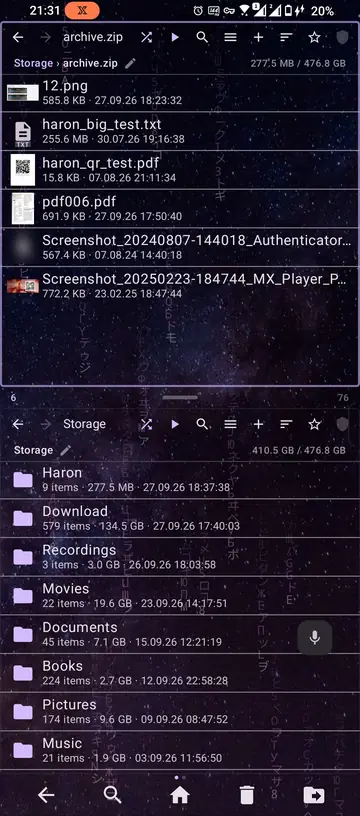Tap Storage breadcrumb in lower panel
The image size is (360, 816).
click(x=33, y=451)
